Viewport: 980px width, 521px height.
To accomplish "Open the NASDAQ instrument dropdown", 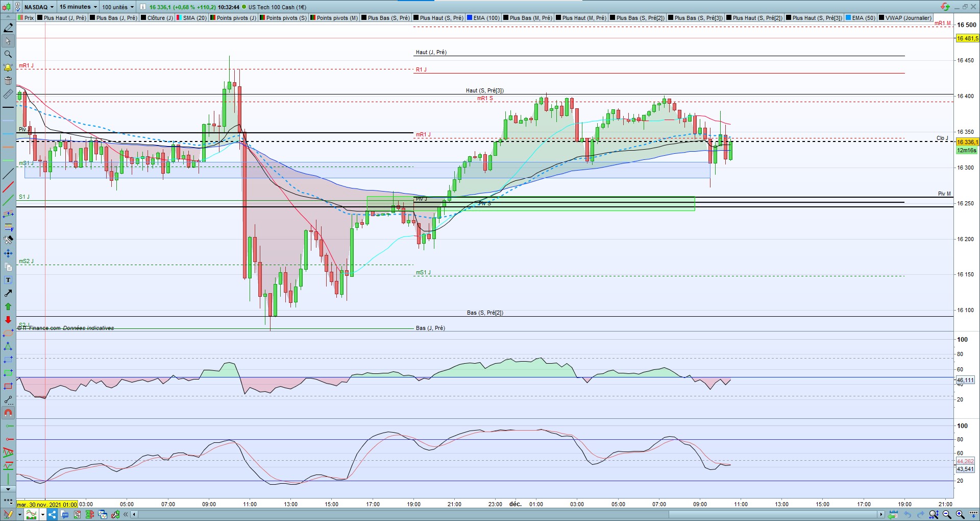I will [x=39, y=7].
